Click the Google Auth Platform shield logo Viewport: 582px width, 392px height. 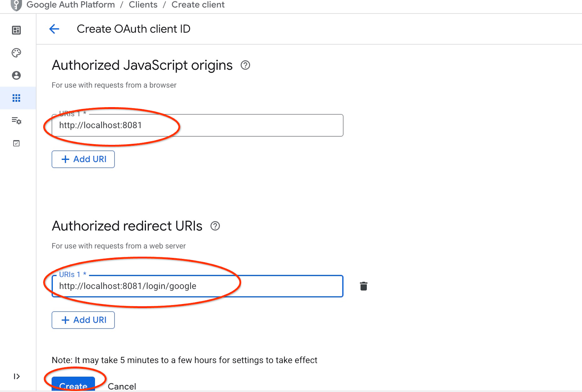coord(16,5)
